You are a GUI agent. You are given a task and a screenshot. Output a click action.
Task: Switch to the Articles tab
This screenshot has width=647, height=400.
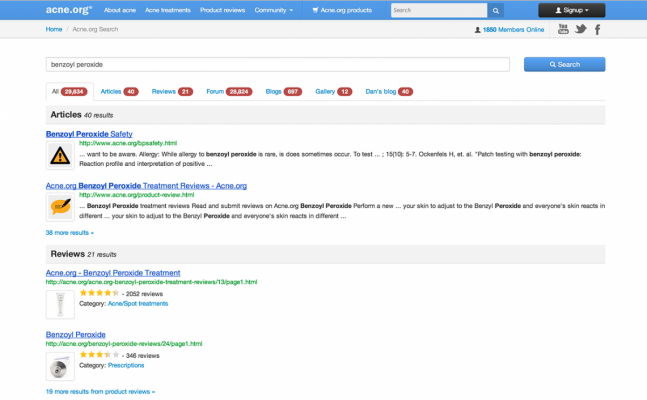119,92
